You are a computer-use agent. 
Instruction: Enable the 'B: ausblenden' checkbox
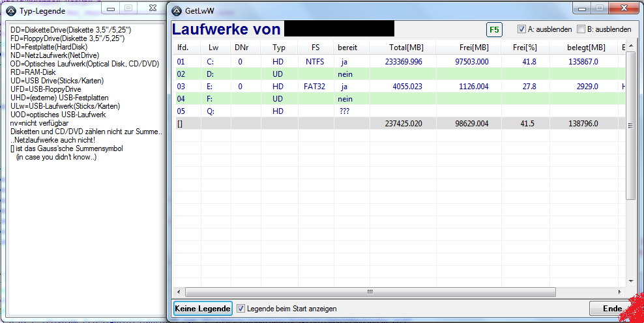pyautogui.click(x=581, y=29)
